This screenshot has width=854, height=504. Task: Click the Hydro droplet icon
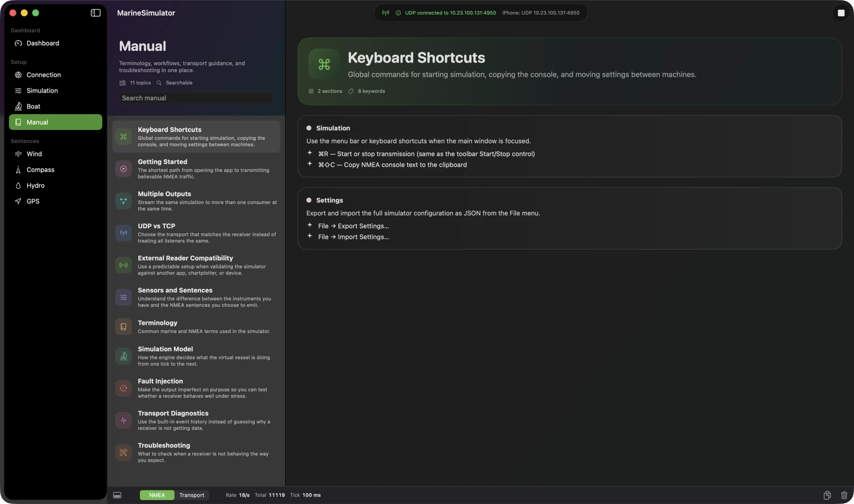(18, 185)
